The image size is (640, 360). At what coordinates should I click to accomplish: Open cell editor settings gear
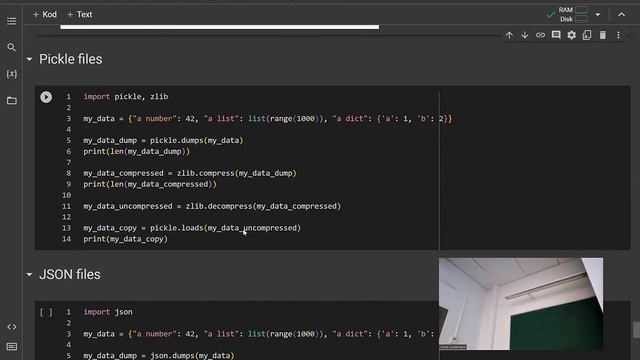571,35
